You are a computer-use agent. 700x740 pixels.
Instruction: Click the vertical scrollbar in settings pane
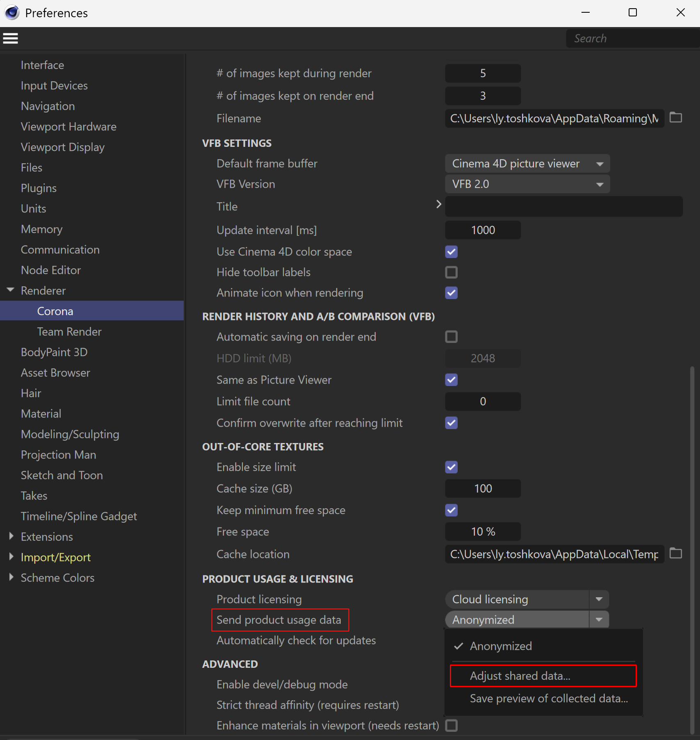[693, 550]
